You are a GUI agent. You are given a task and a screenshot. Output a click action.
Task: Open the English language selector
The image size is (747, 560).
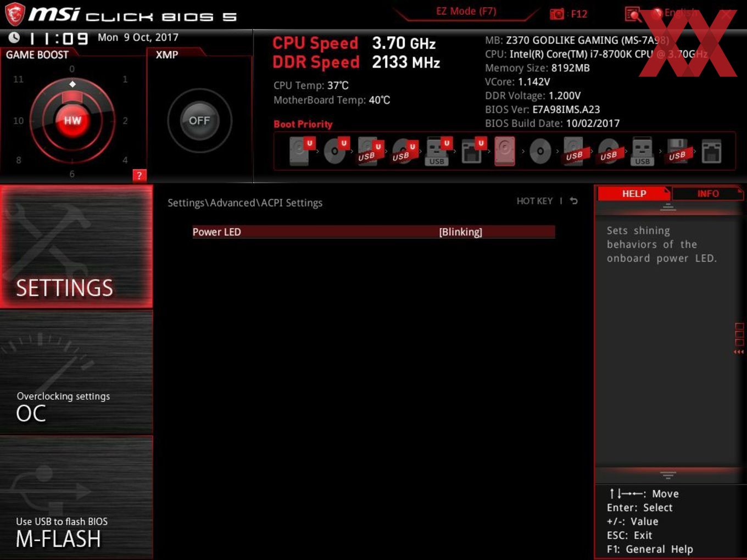click(x=681, y=13)
